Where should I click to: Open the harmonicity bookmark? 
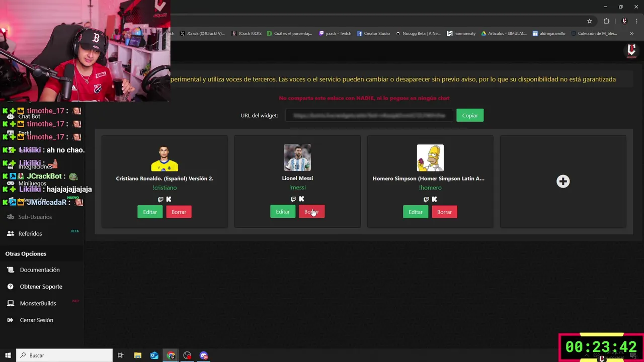click(461, 34)
